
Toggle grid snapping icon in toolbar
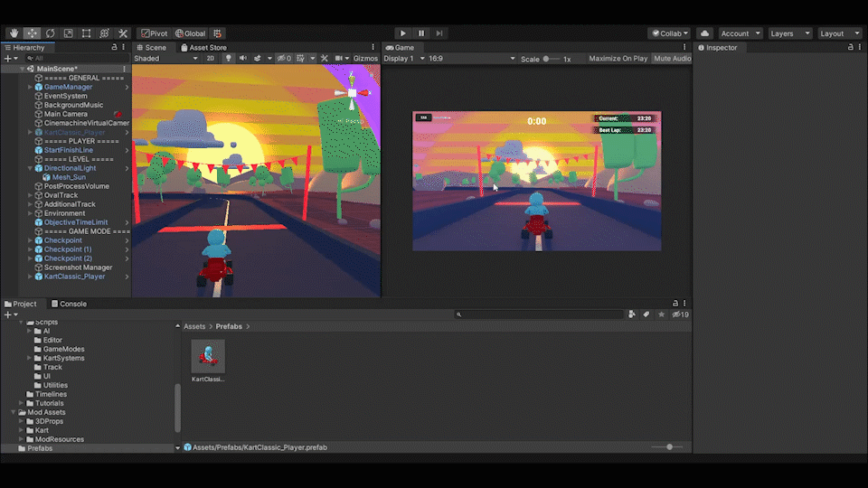(218, 33)
